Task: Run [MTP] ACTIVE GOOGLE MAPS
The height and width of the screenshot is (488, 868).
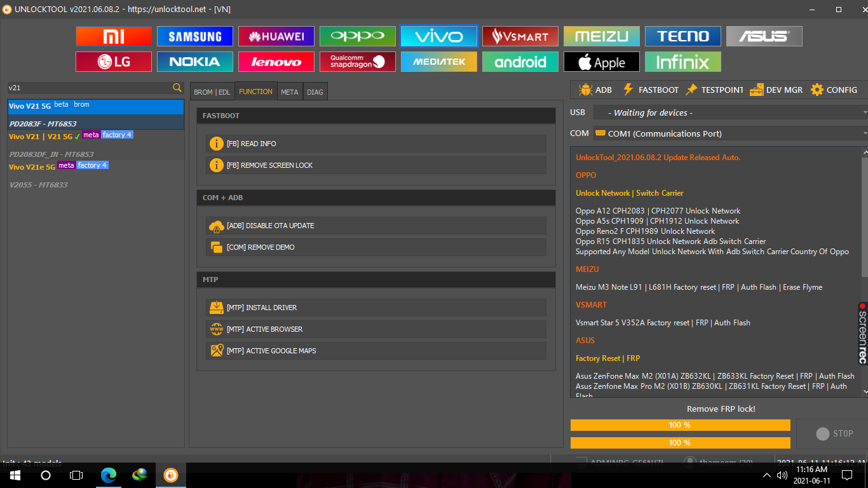Action: tap(376, 351)
